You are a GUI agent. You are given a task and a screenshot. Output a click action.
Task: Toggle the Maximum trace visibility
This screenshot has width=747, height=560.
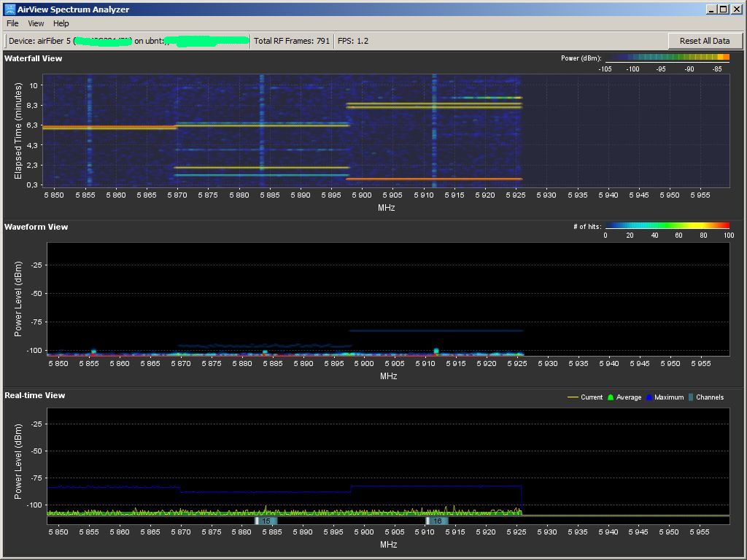tap(662, 397)
